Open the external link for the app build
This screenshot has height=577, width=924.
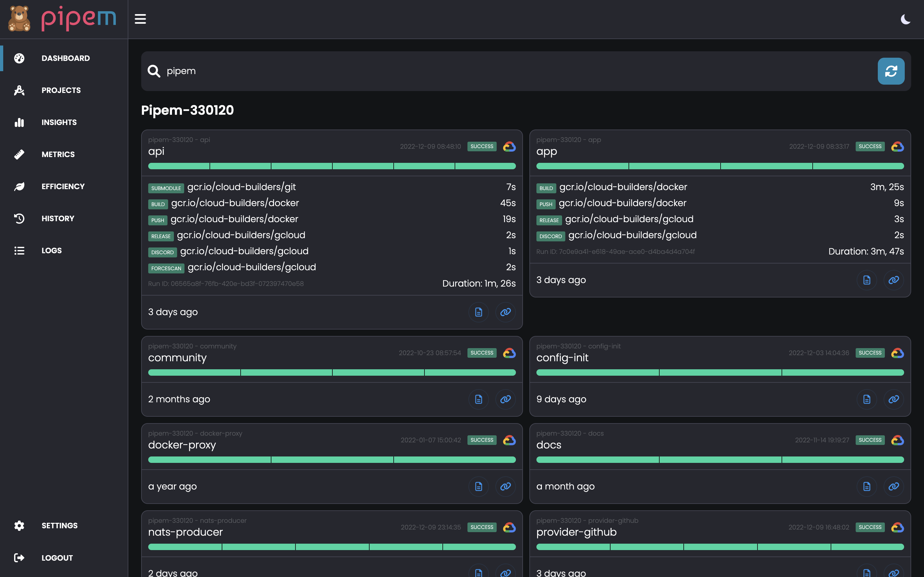pyautogui.click(x=894, y=280)
